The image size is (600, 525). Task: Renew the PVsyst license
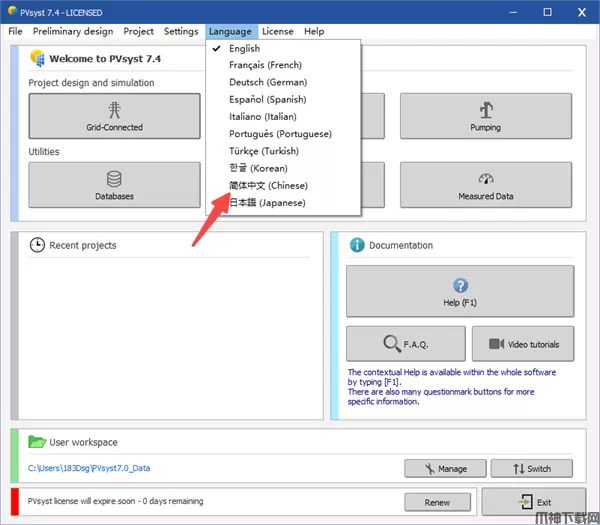[437, 502]
